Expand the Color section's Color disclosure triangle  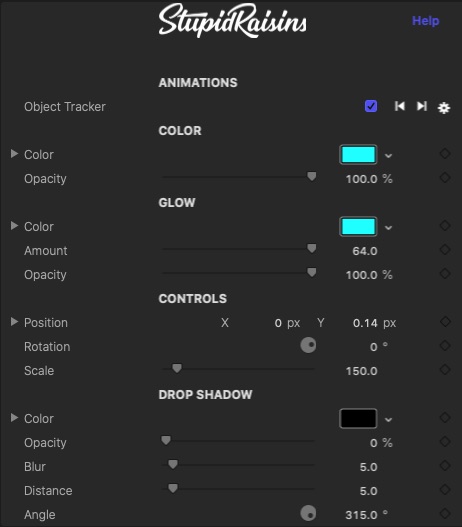point(14,154)
